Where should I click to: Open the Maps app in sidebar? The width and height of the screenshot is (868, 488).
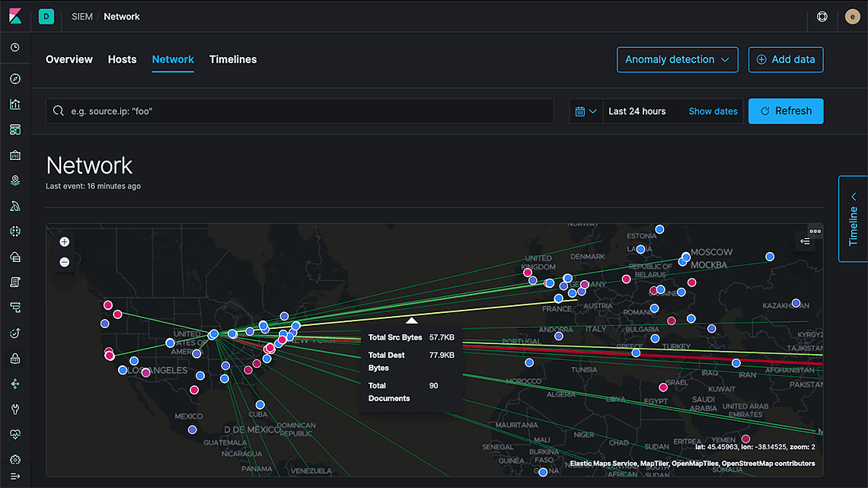(x=15, y=180)
